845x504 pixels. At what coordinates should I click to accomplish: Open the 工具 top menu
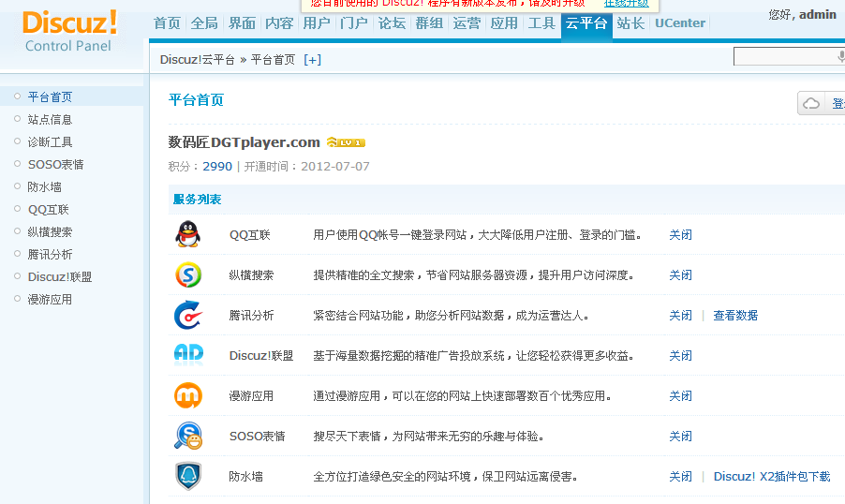coord(541,23)
